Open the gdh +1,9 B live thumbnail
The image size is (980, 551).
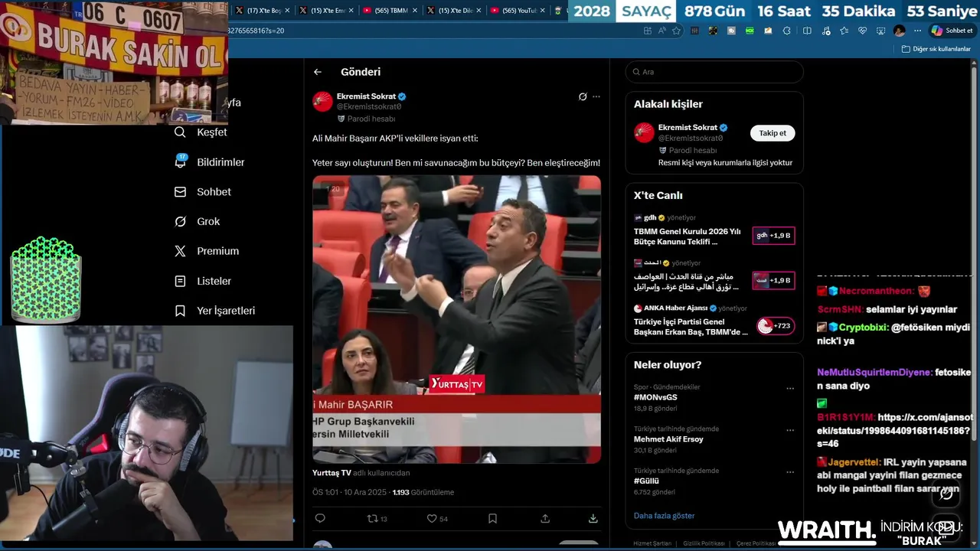[773, 236]
